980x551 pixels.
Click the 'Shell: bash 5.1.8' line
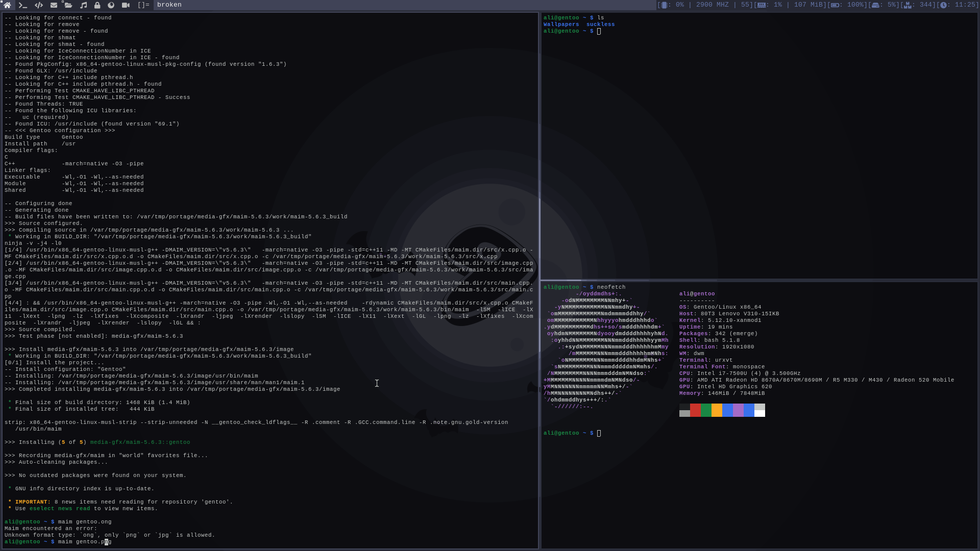point(709,340)
